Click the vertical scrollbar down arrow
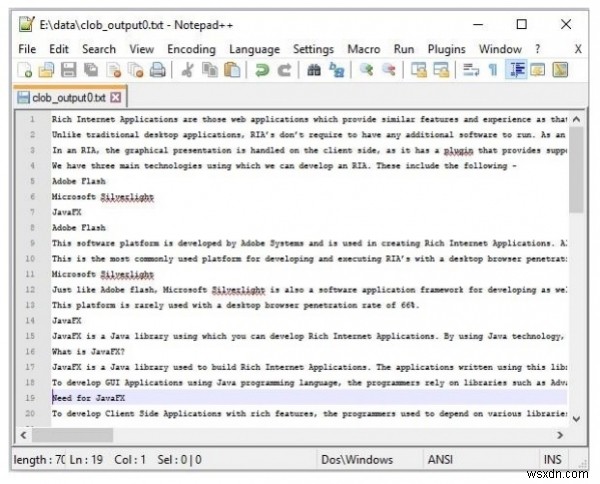The image size is (600, 484). [576, 419]
